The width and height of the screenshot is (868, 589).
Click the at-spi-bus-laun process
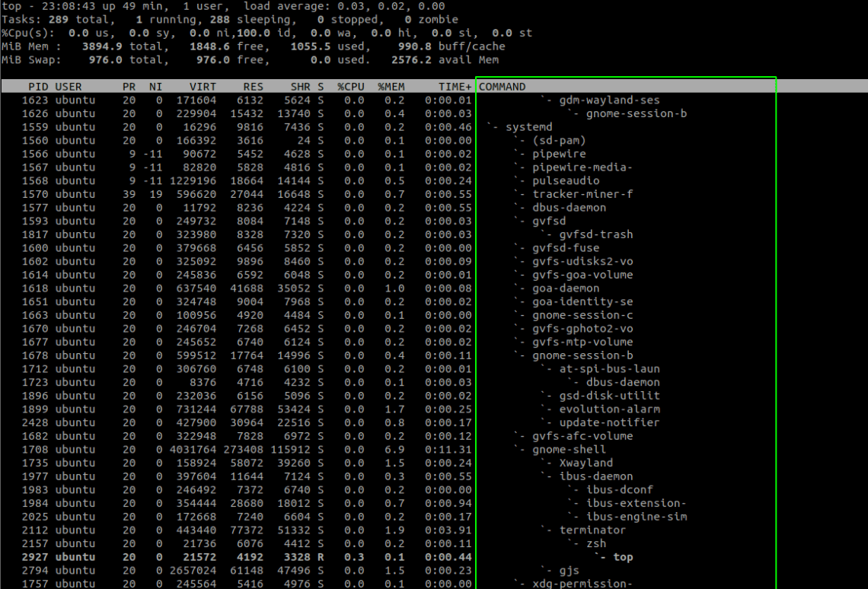click(x=609, y=369)
